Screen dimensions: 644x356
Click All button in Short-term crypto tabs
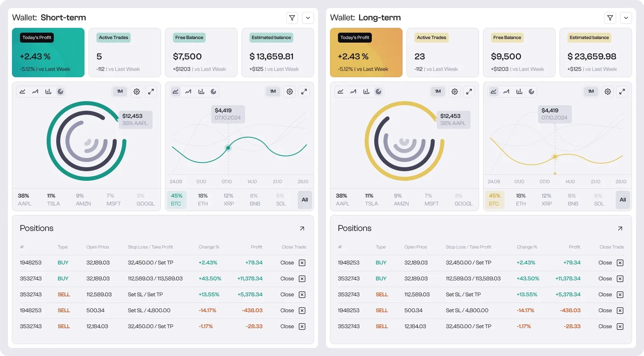305,200
